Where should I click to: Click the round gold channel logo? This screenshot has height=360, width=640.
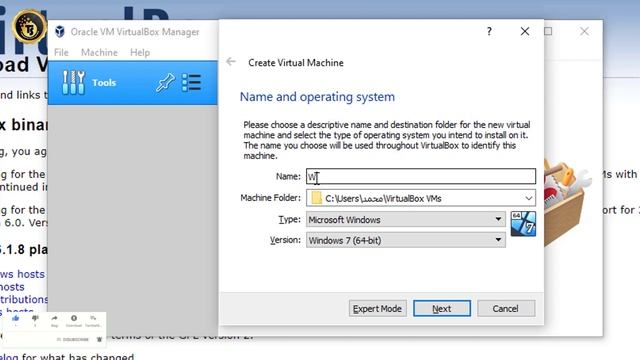(29, 27)
